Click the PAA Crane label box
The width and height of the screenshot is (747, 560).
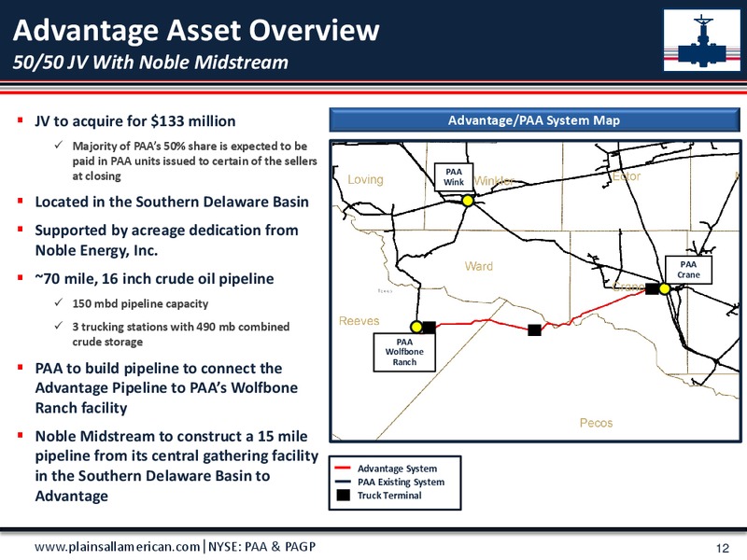688,270
